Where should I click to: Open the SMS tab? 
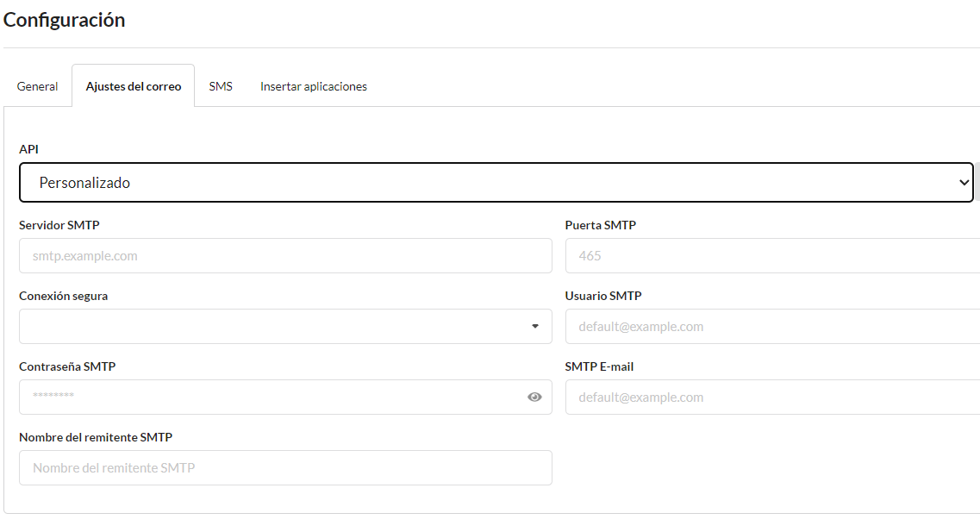pyautogui.click(x=221, y=86)
